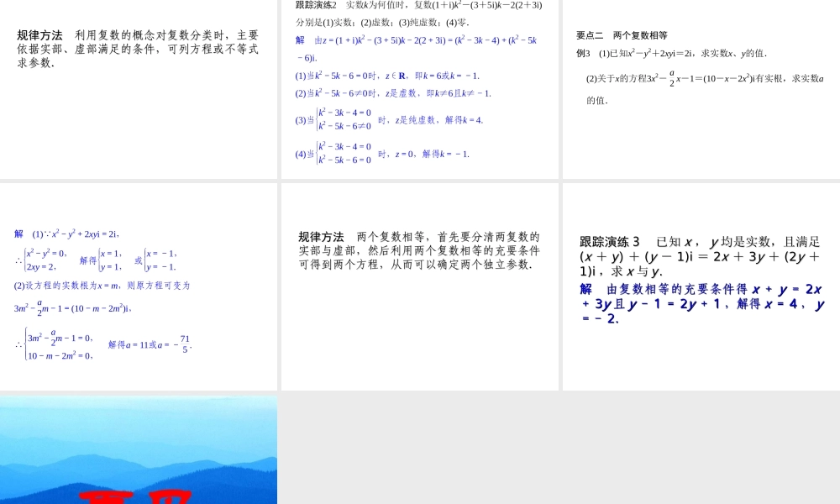
Task: Select the equation k²−5k−6=0 in case (1)
Action: coord(338,76)
